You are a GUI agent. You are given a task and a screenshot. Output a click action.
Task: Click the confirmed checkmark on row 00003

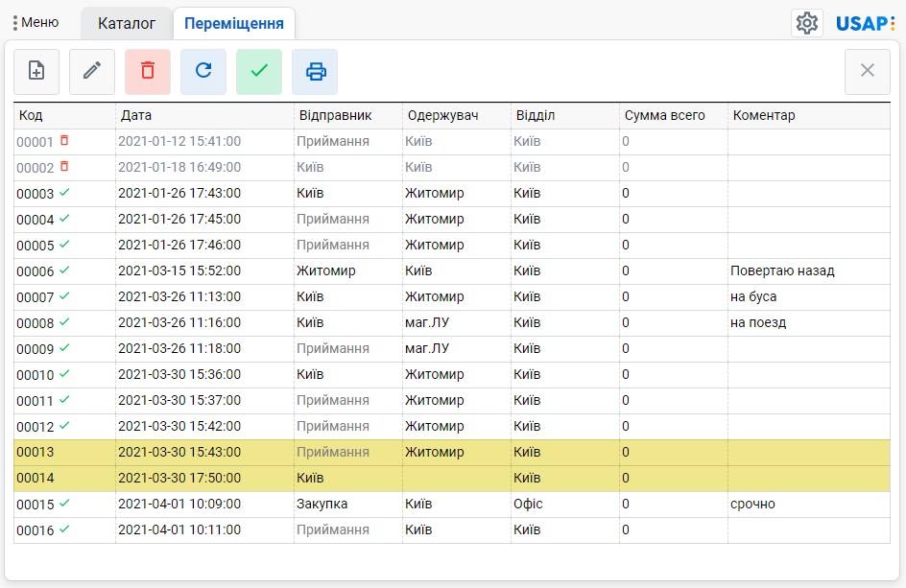(x=64, y=193)
